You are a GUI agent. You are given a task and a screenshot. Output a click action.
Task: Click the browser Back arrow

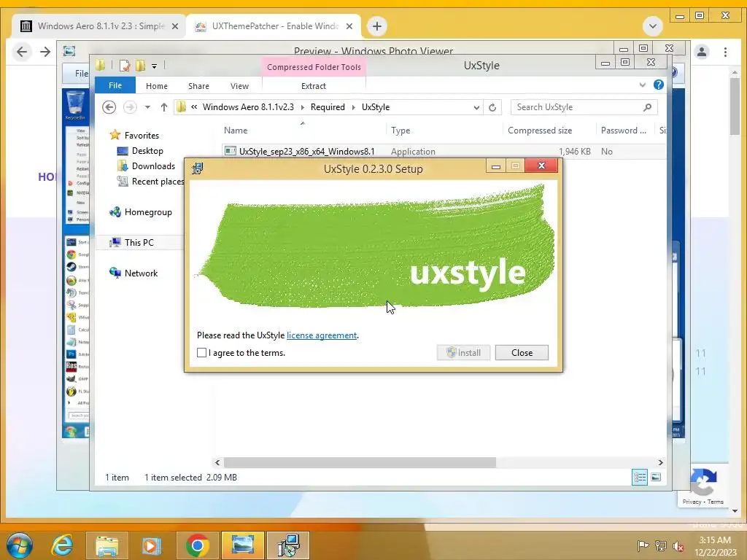(22, 52)
